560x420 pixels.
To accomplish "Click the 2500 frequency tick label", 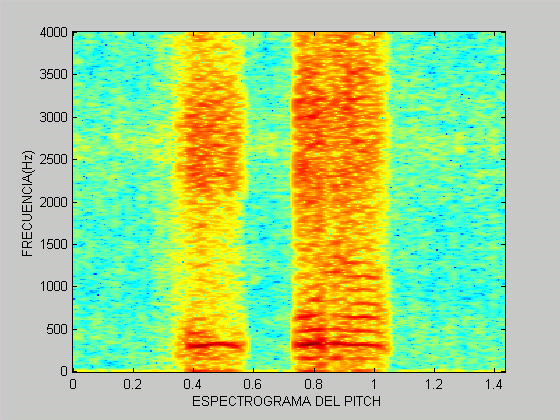I will pos(54,159).
